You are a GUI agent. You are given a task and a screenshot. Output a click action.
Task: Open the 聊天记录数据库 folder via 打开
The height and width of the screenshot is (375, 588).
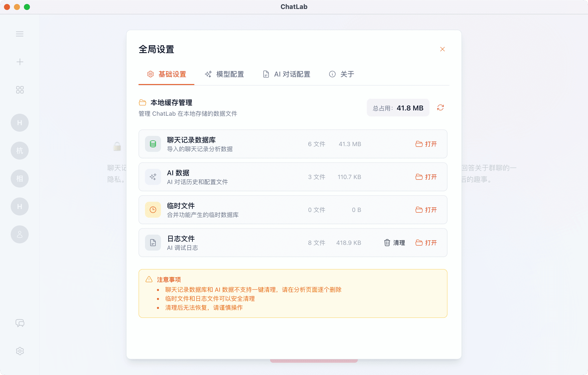pos(426,144)
